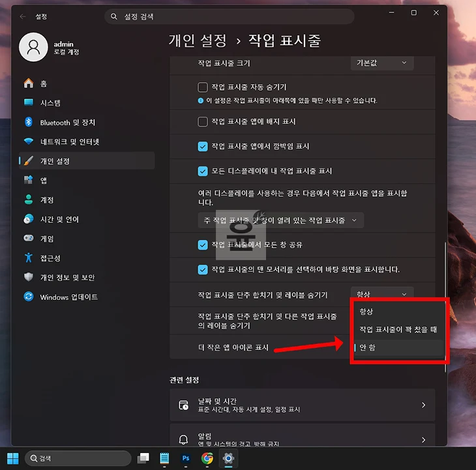This screenshot has height=470, width=476.
Task: Click the 날짜 및 시간 calendar clock icon
Action: pyautogui.click(x=184, y=405)
